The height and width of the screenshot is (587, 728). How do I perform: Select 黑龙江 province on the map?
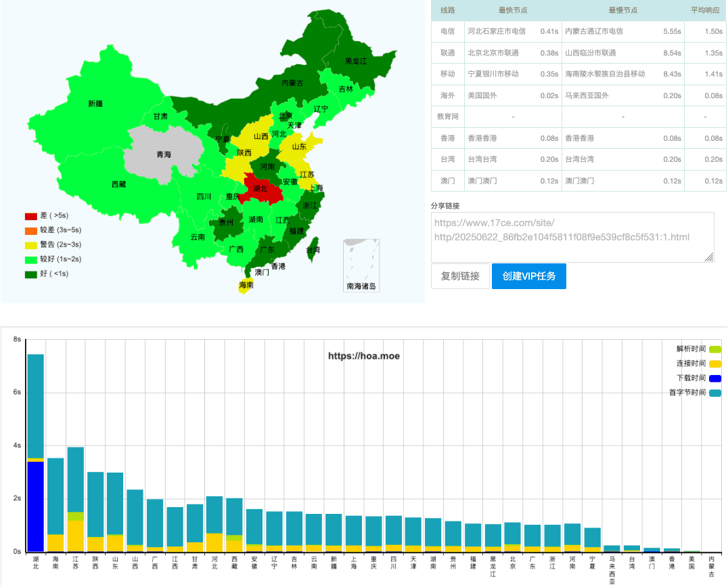point(356,61)
